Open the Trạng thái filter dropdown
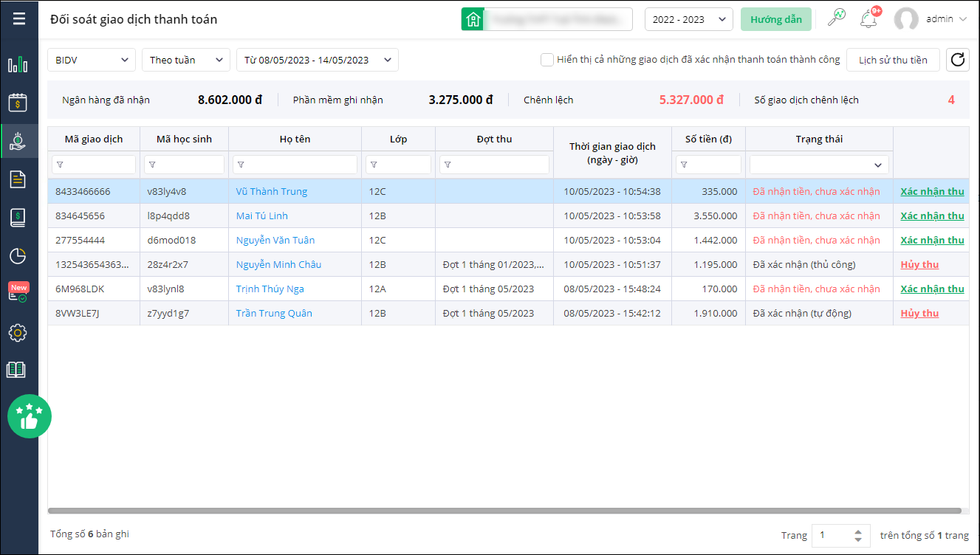This screenshot has width=980, height=555. tap(818, 165)
